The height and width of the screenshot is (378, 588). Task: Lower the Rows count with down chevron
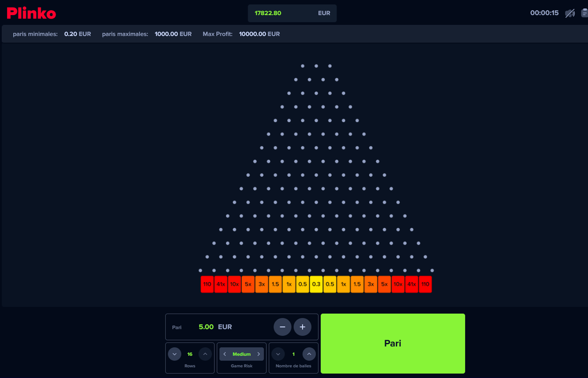pos(174,354)
